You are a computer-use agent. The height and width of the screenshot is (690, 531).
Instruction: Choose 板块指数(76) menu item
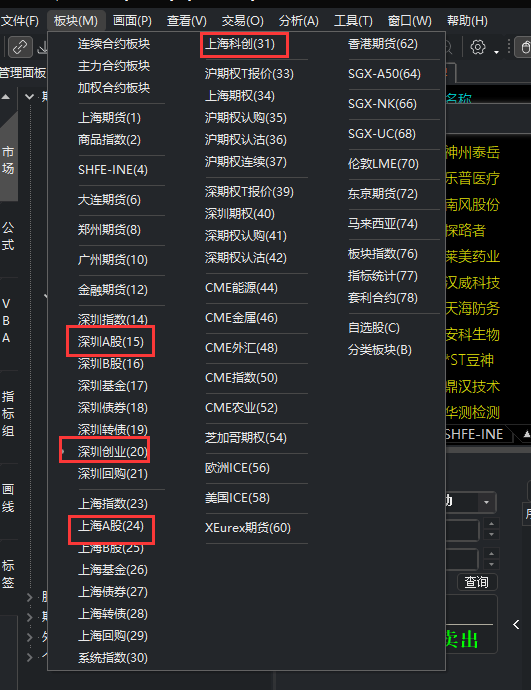point(383,253)
